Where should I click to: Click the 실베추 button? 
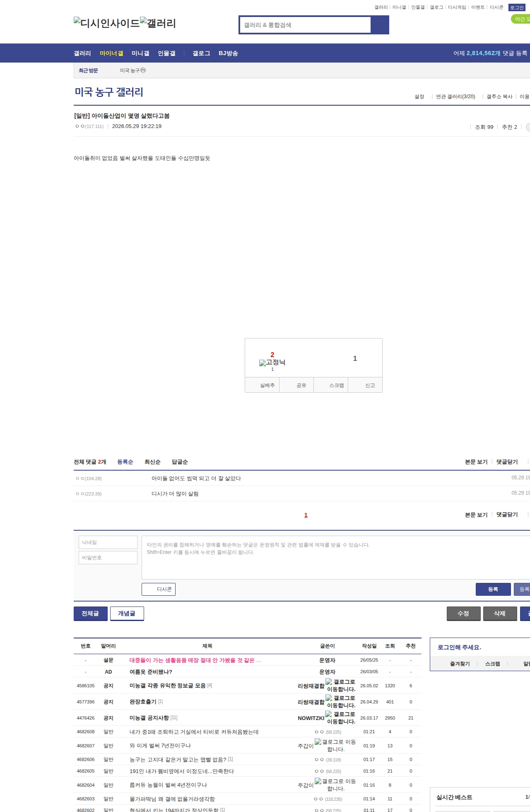(x=263, y=385)
